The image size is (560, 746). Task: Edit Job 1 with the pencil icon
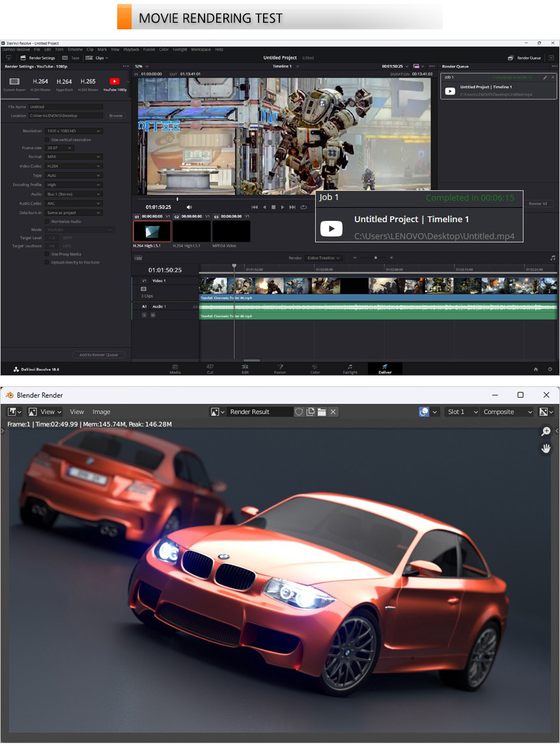pyautogui.click(x=545, y=77)
